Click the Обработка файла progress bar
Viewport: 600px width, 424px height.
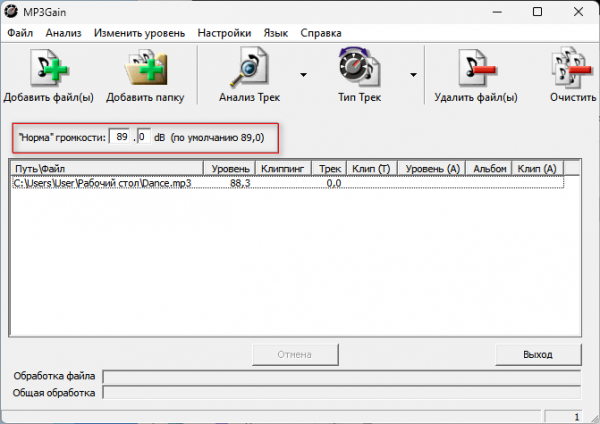click(x=342, y=377)
